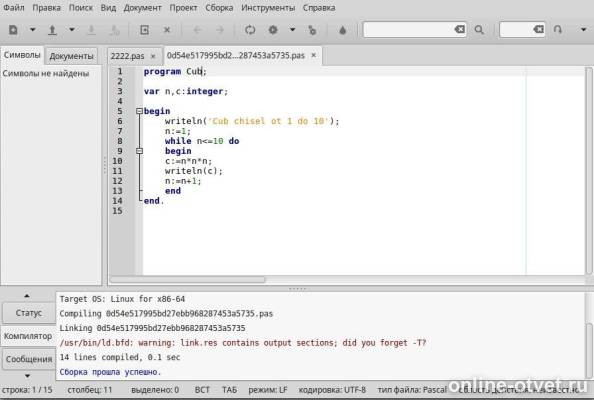Image resolution: width=594 pixels, height=400 pixels.
Task: Reload the current file from disk
Action: [145, 30]
